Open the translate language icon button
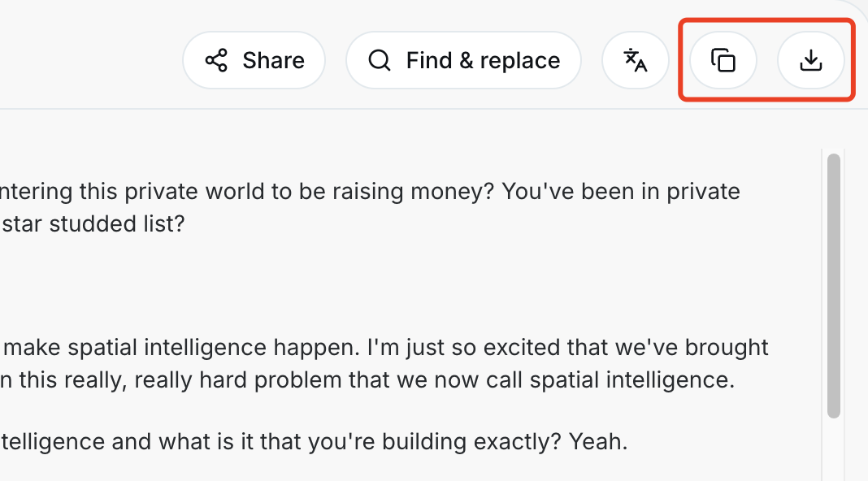 636,60
